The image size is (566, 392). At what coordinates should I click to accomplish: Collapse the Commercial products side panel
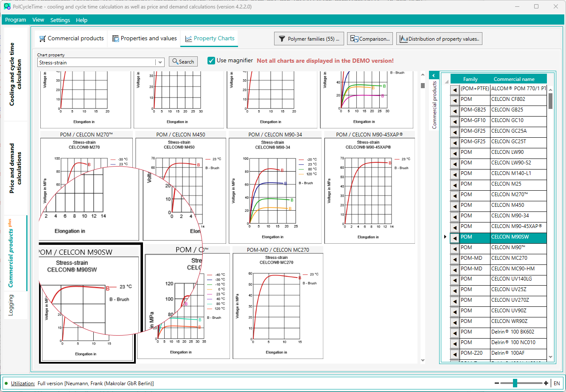click(x=434, y=75)
